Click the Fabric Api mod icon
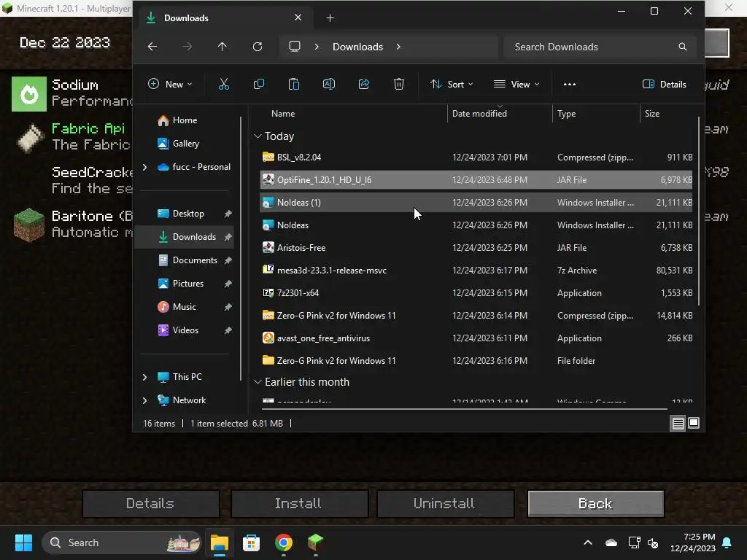Screen dimensions: 747x560 pos(30,137)
